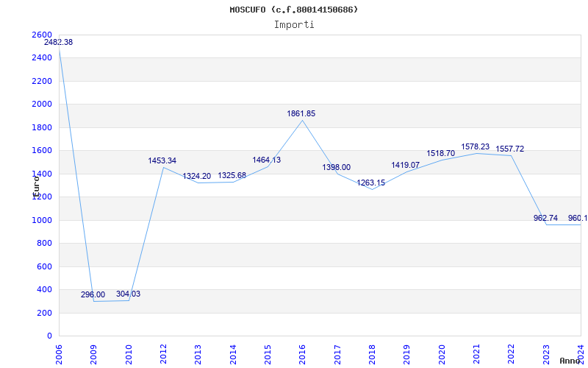Viewport: 588px width, 368px height.
Task: Click the Euro axis label
Action: click(36, 186)
